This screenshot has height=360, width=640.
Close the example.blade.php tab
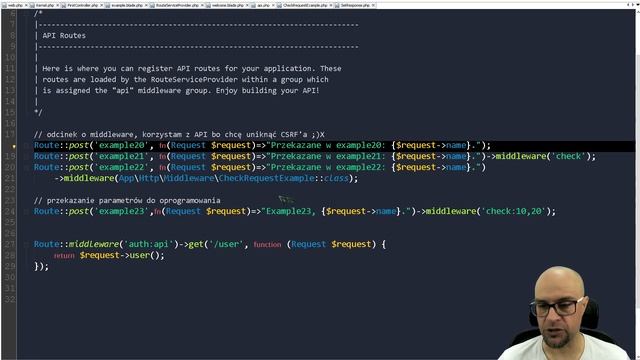tap(147, 5)
